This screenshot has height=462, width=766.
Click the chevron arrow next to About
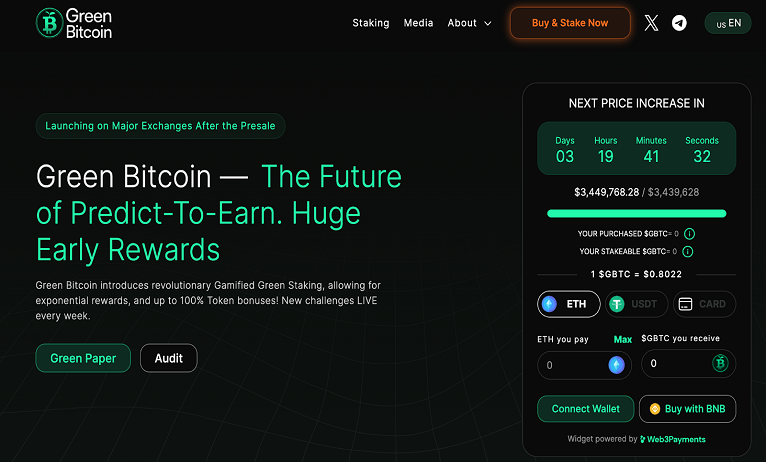pyautogui.click(x=487, y=23)
